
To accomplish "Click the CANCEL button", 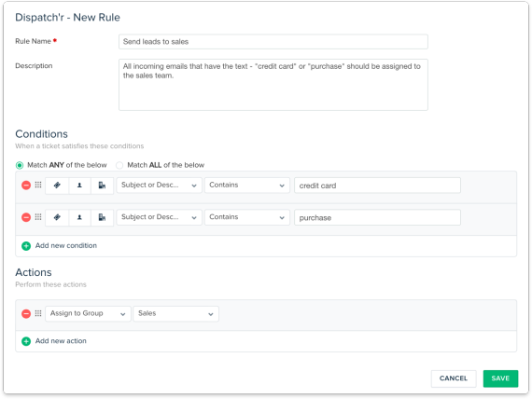I will pyautogui.click(x=454, y=378).
